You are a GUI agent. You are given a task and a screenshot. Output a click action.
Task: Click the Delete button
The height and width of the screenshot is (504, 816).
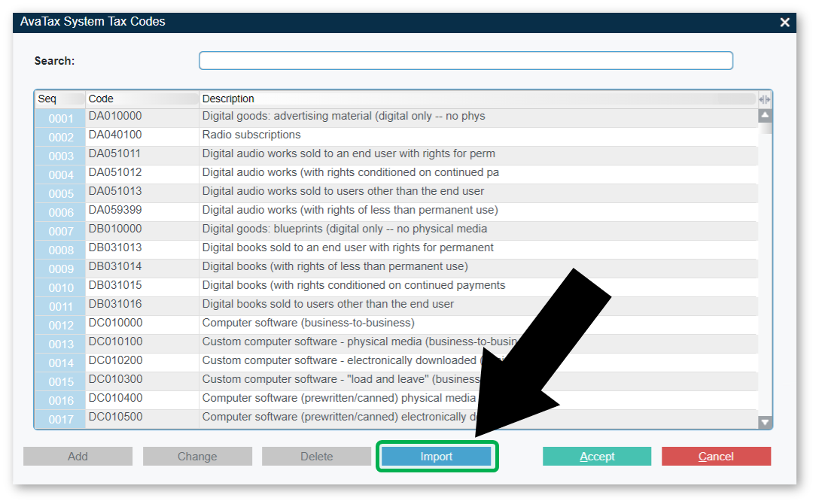pos(316,457)
